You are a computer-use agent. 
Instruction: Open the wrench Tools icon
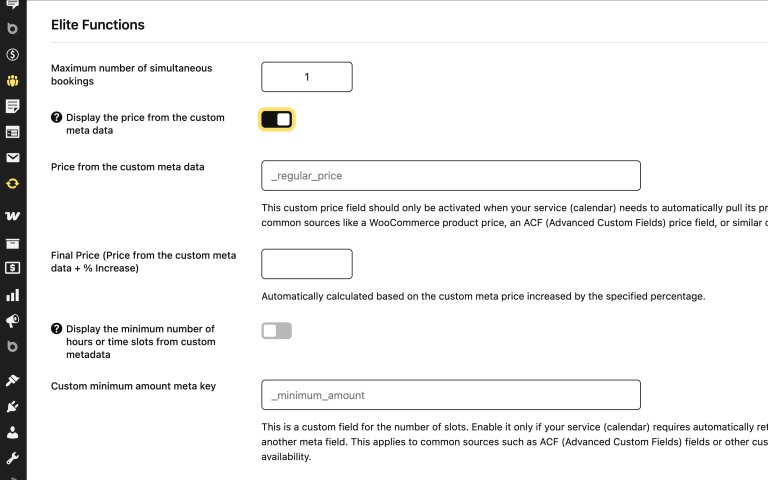(13, 458)
